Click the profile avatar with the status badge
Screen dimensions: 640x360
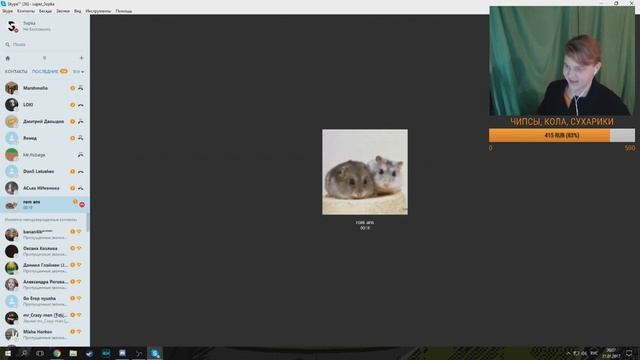12,27
